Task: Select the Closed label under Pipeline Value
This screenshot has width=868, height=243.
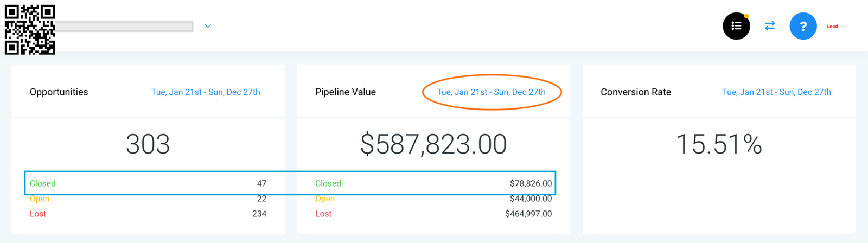Action: 328,183
